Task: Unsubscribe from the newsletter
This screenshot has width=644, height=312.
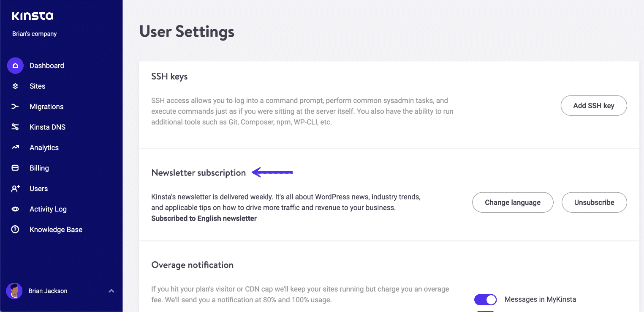Action: point(594,203)
